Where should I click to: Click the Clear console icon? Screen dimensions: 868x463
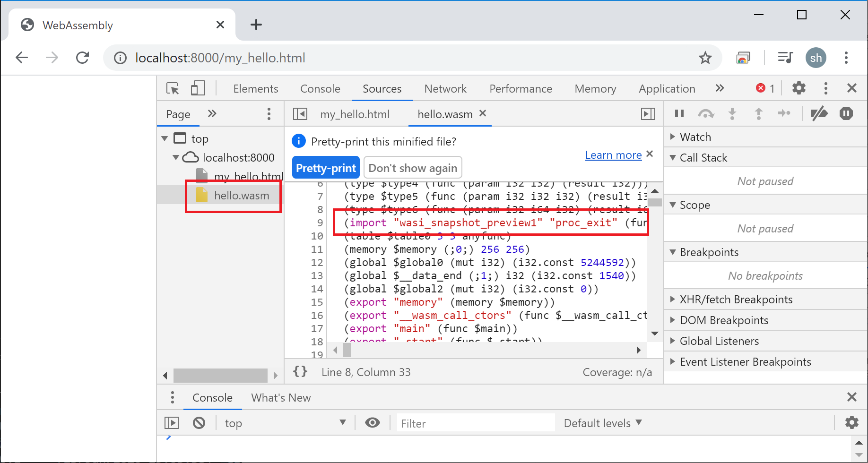point(199,422)
